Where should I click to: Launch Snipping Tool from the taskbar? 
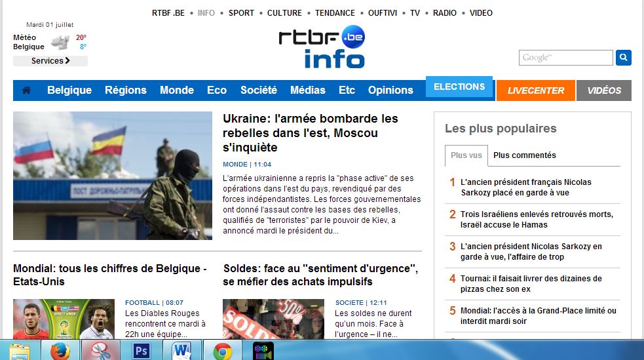pyautogui.click(x=100, y=351)
